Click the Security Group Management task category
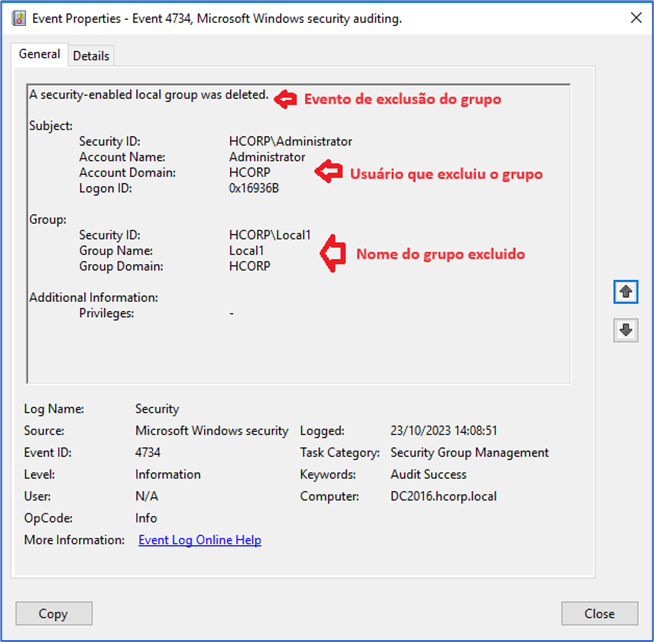654x642 pixels. pos(469,453)
